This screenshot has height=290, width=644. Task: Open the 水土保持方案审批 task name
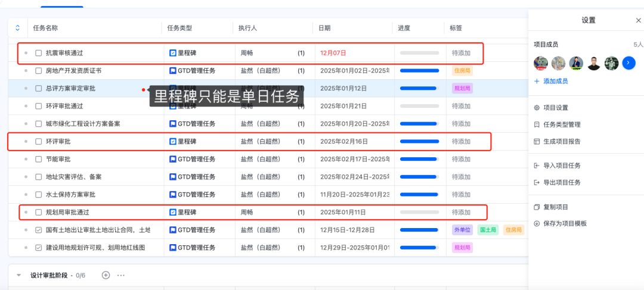(x=70, y=195)
